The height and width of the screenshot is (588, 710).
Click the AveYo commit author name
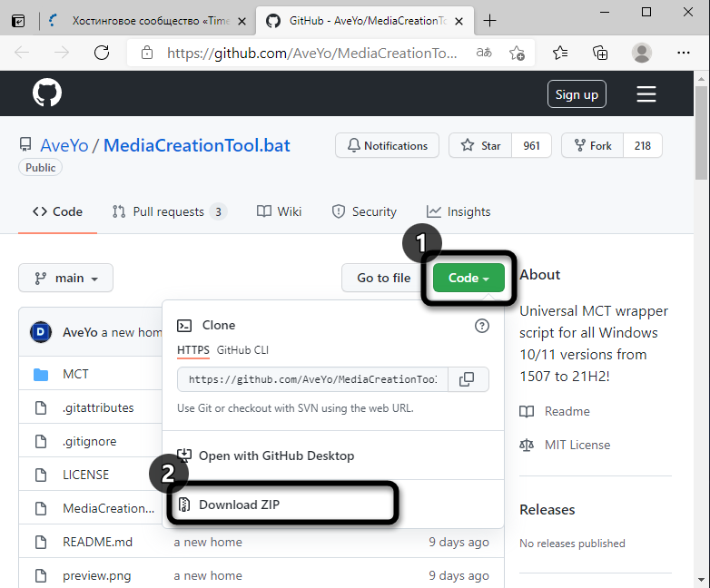pos(80,333)
